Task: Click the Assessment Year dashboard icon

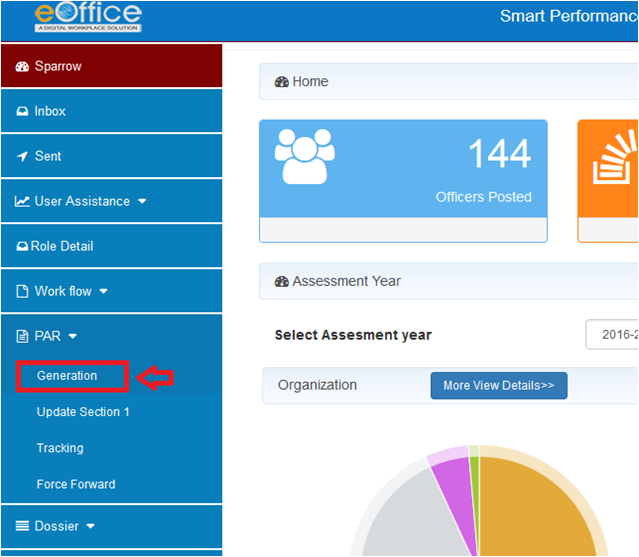Action: click(x=281, y=282)
